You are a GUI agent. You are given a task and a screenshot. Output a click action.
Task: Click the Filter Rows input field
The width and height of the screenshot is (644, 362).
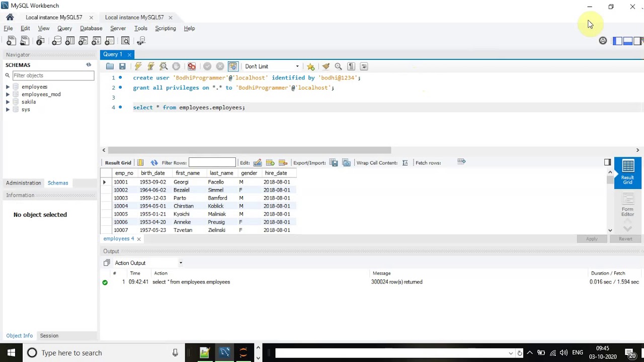(212, 162)
